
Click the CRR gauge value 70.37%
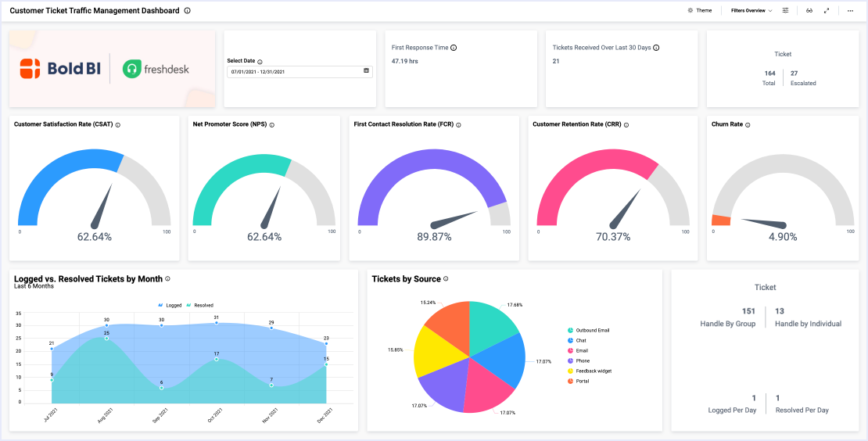(x=613, y=237)
